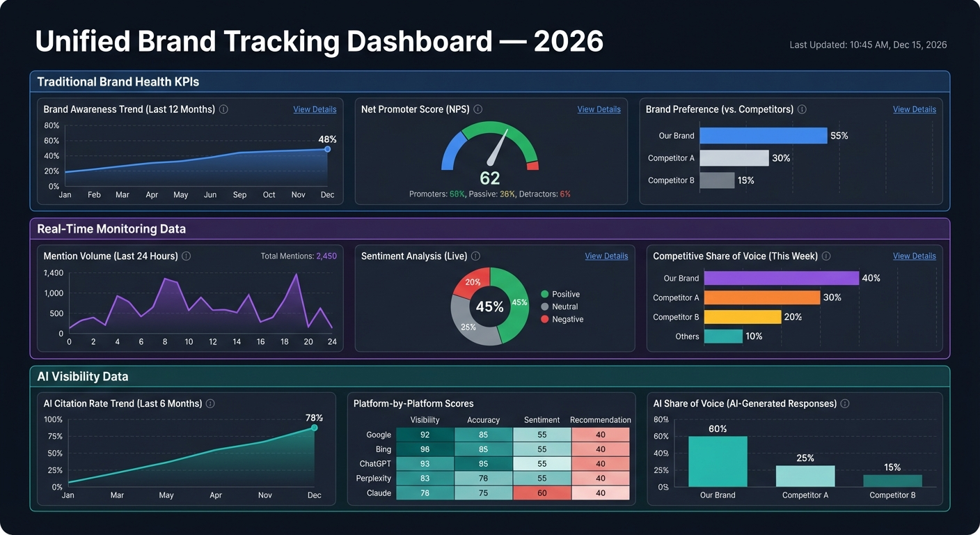
Task: Open View Details for Brand Awareness Trend
Action: click(315, 109)
